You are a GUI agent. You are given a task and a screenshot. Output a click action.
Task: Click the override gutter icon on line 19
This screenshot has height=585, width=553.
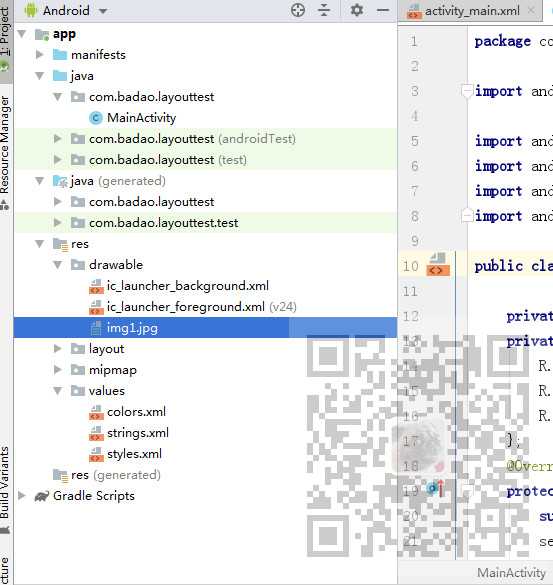click(435, 488)
